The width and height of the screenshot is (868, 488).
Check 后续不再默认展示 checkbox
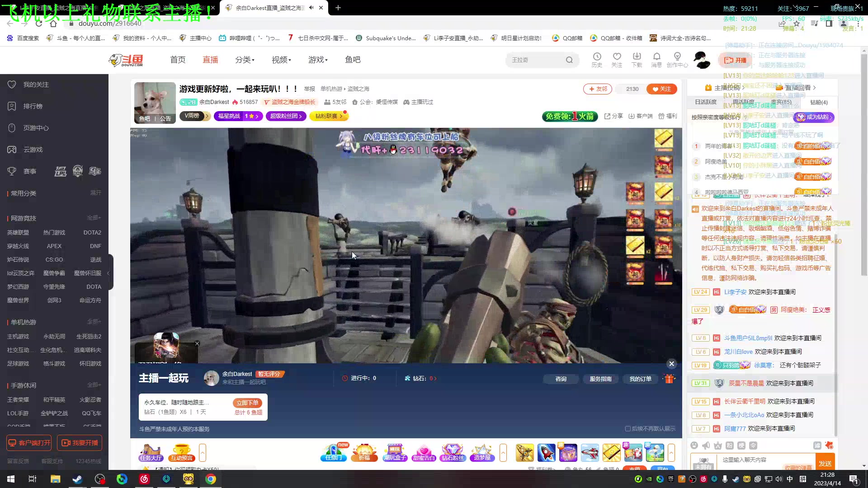(627, 429)
